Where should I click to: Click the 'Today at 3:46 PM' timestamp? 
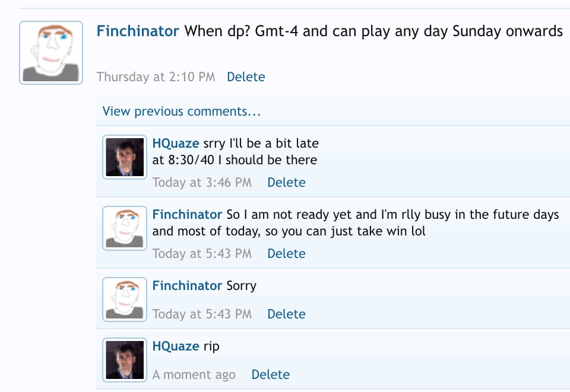pos(202,182)
